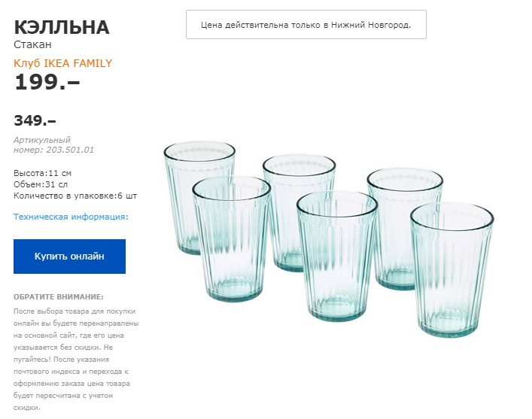532x419 pixels.
Task: Open the Клуб IKEA FAMILY link
Action: click(62, 63)
